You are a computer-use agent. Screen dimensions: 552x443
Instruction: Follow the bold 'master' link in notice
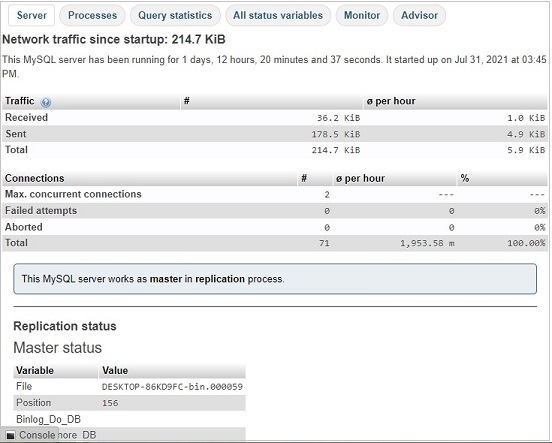tap(166, 279)
